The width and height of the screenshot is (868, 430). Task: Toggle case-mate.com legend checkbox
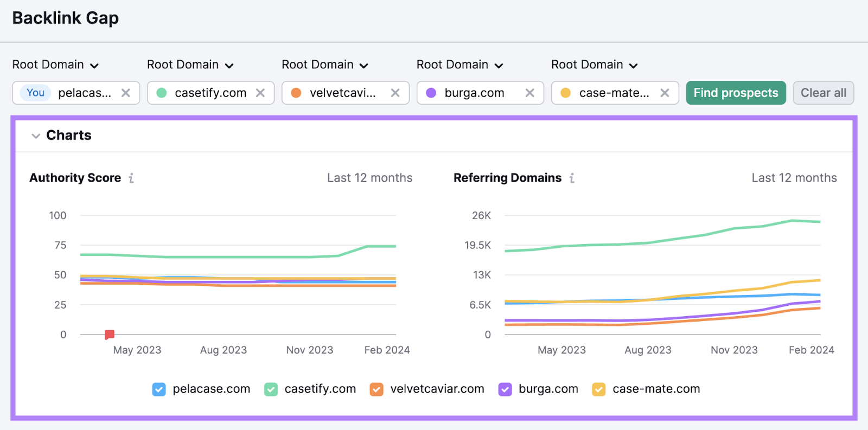[599, 389]
